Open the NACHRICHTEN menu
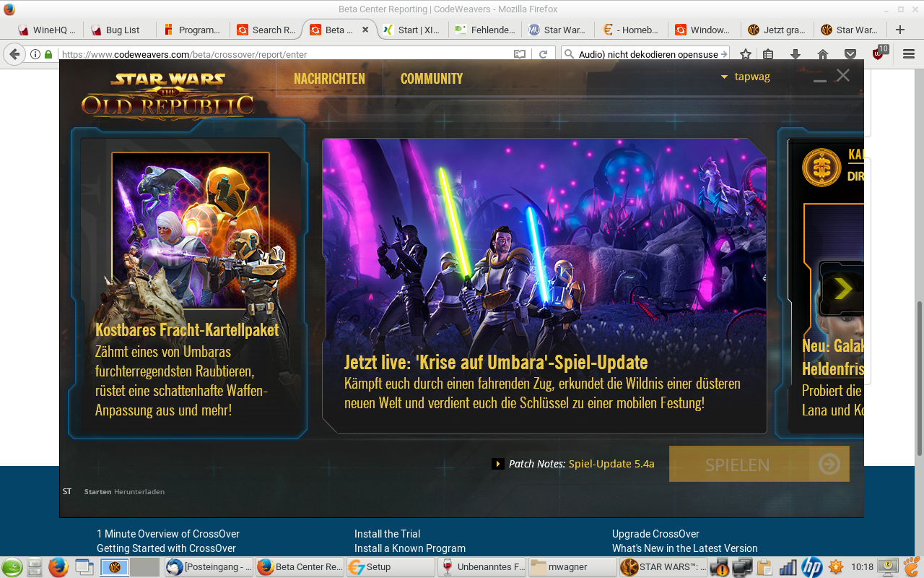The height and width of the screenshot is (578, 924). point(329,79)
